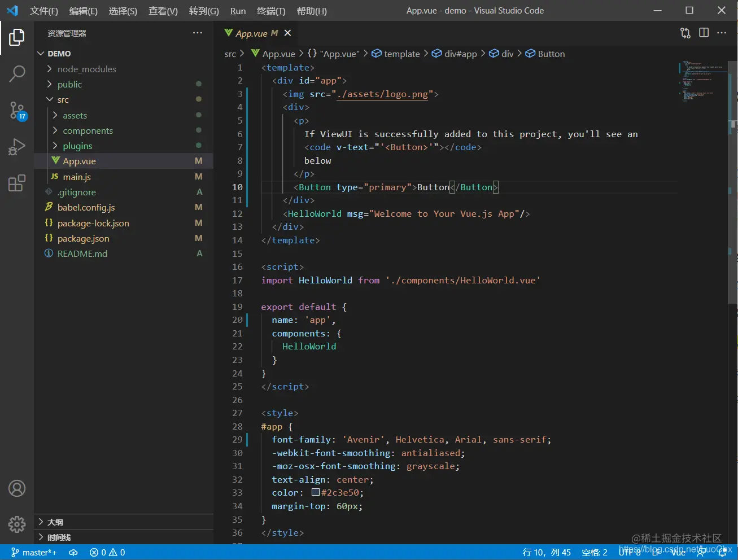Open explorer panel more actions ellipsis

197,33
